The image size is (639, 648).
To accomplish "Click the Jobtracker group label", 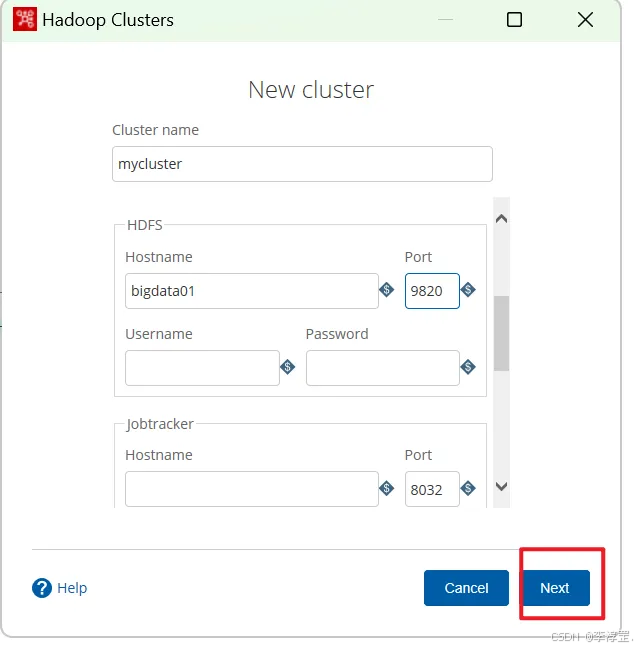I will (160, 424).
